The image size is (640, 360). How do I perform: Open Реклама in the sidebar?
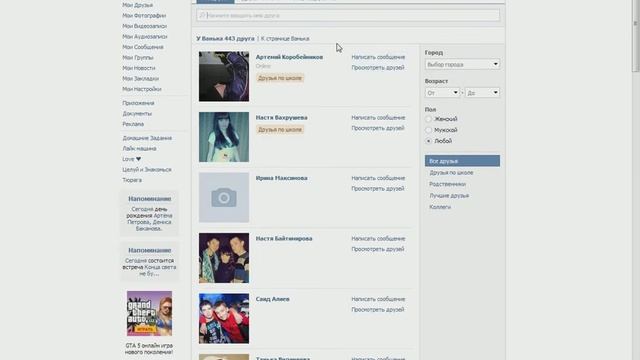pyautogui.click(x=133, y=124)
